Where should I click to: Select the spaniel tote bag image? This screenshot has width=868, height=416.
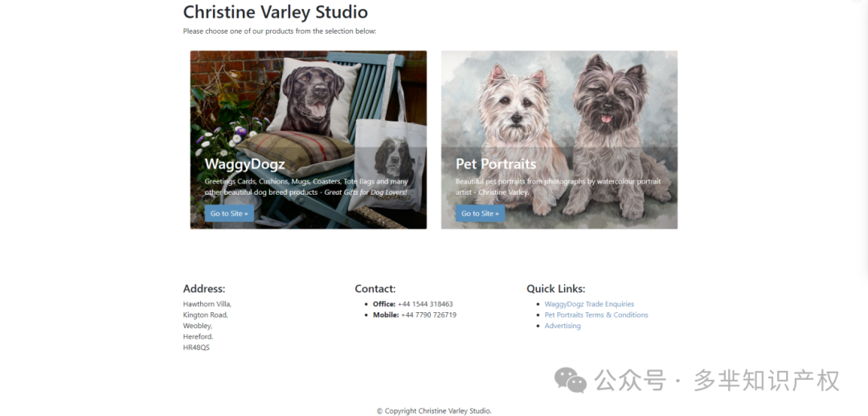click(x=391, y=163)
